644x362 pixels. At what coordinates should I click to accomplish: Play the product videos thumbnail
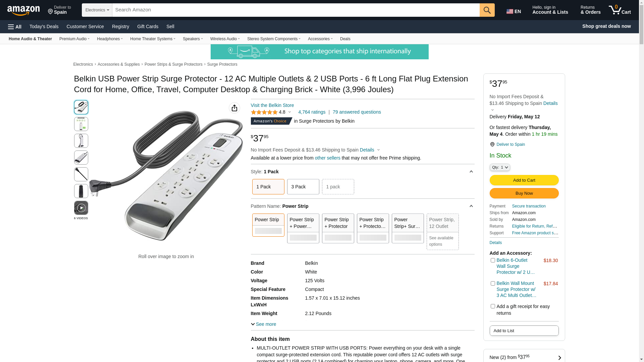[x=81, y=208]
